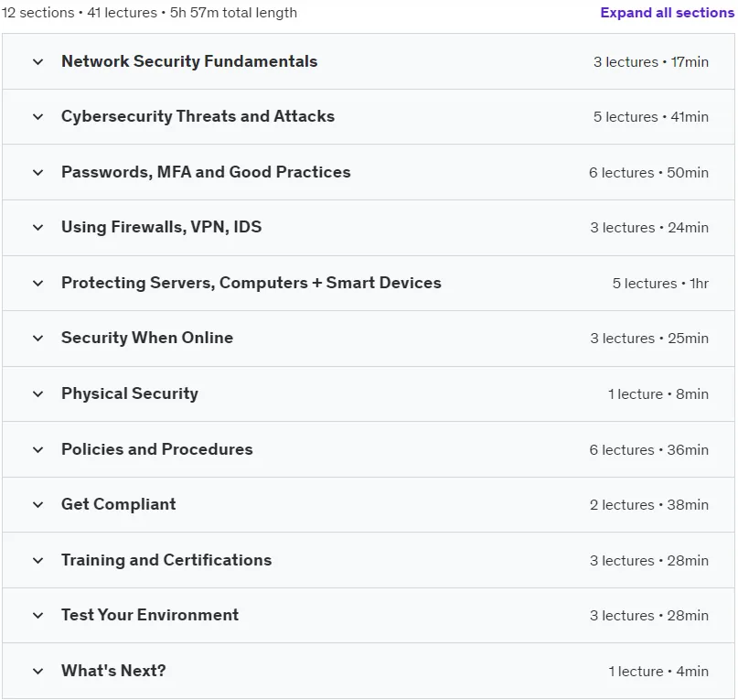The width and height of the screenshot is (738, 700).
Task: Expand Protecting Servers, Computers section chevron
Action: [x=38, y=283]
